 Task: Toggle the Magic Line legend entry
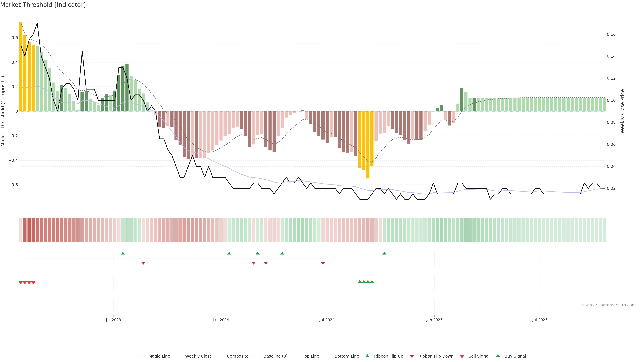(159, 356)
